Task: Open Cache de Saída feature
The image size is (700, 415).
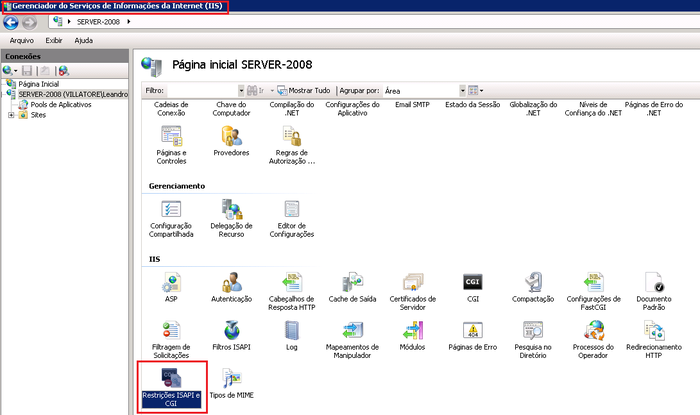Action: click(x=352, y=288)
